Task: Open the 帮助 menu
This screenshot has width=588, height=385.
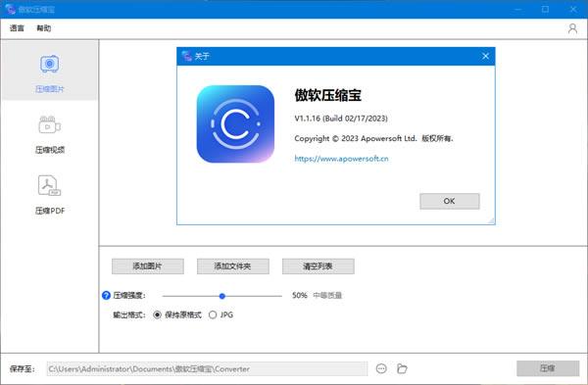Action: [x=43, y=28]
